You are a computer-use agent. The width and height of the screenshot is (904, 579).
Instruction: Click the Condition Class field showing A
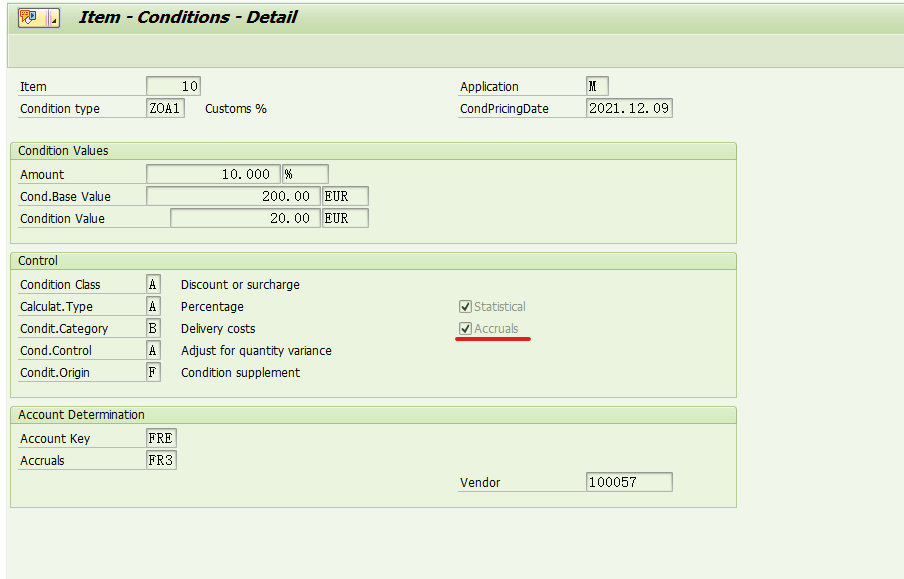pyautogui.click(x=153, y=284)
